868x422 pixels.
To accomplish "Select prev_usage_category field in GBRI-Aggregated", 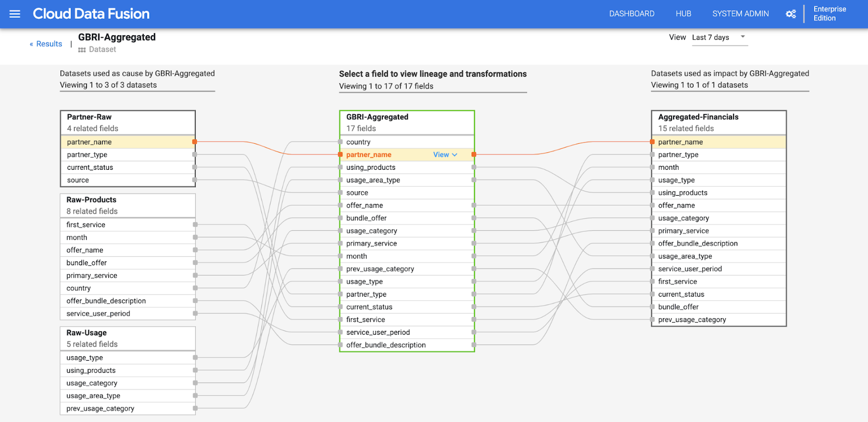I will 407,269.
